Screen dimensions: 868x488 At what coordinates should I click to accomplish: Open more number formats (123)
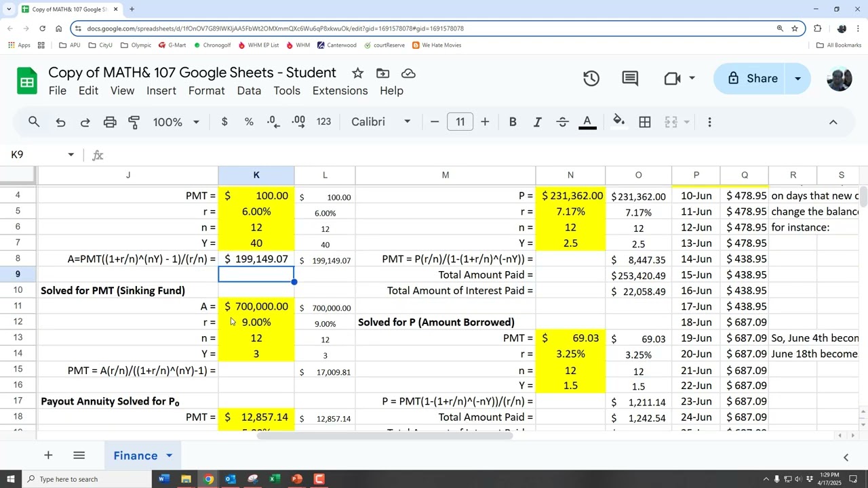tap(323, 122)
